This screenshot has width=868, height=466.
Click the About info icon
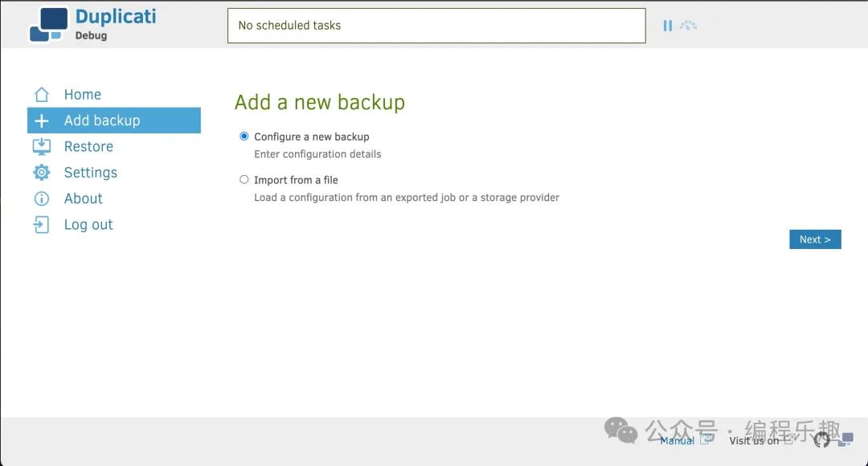[42, 198]
